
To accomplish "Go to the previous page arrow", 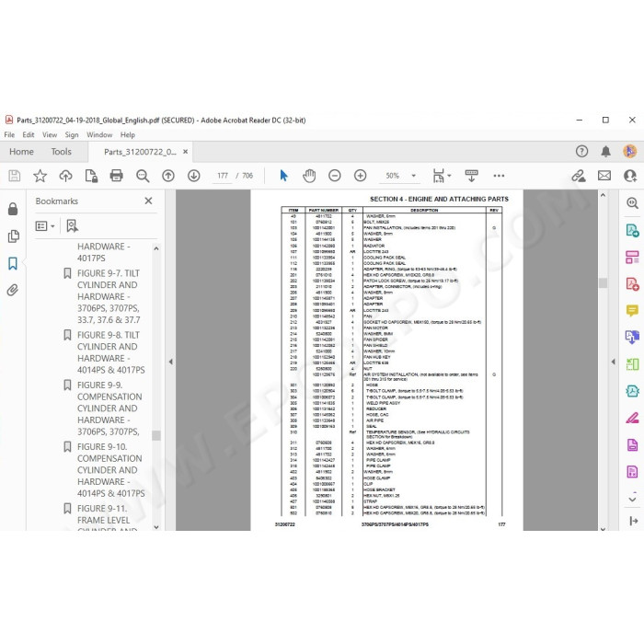I will (168, 176).
